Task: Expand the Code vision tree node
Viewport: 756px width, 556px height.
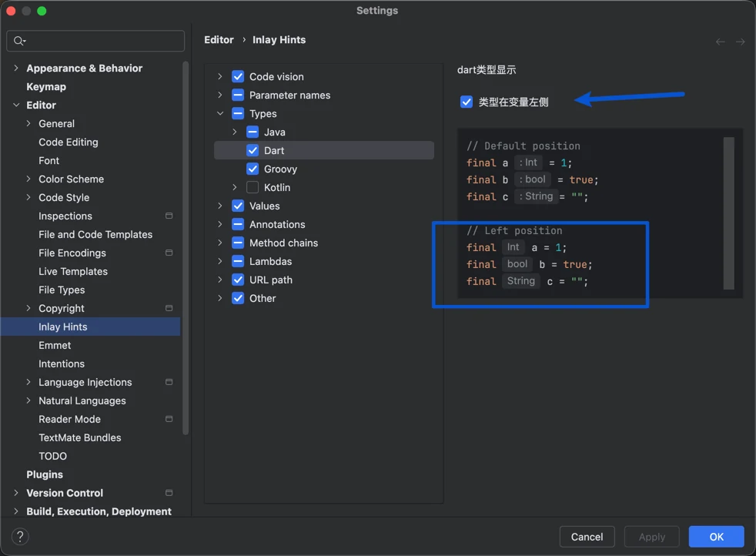Action: [220, 77]
